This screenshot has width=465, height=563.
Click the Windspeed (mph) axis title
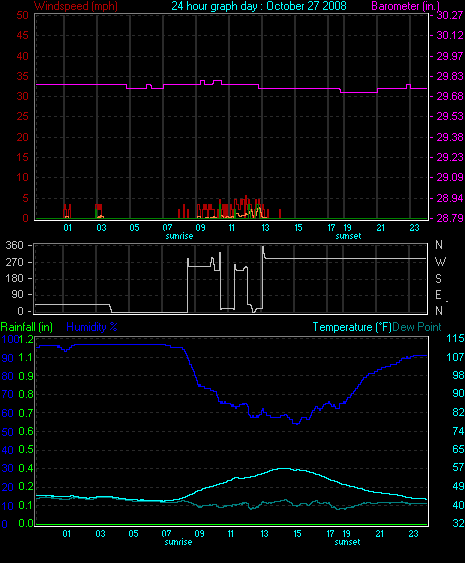(x=76, y=6)
